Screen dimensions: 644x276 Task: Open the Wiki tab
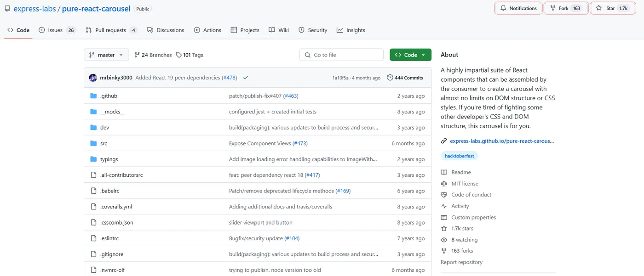tap(279, 30)
